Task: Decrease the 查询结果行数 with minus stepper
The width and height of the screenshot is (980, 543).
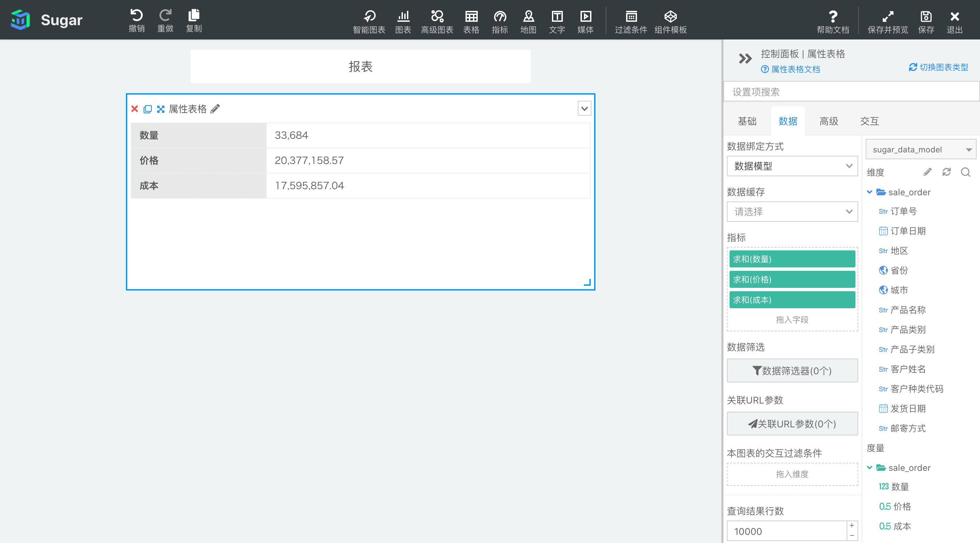Action: coord(852,536)
